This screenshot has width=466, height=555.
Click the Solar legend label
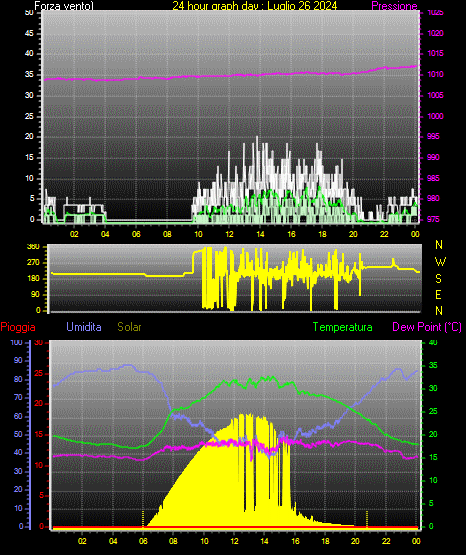[x=129, y=327]
